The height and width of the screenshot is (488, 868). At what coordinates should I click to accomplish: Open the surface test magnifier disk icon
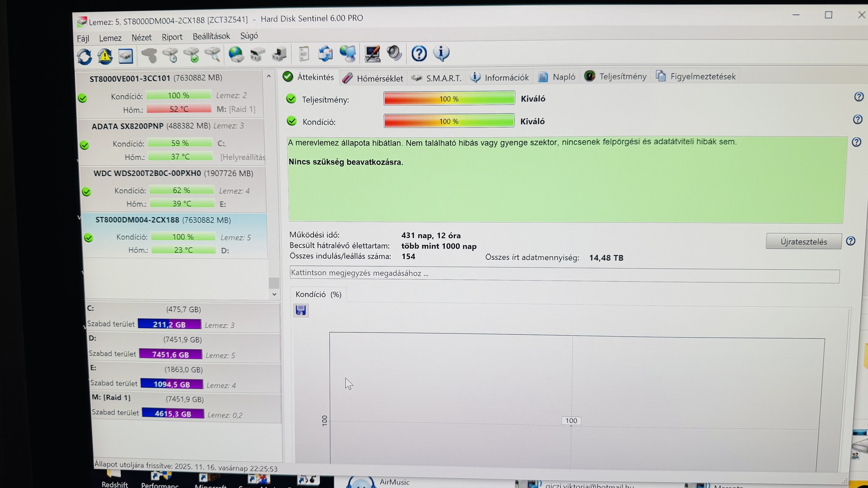(x=213, y=55)
